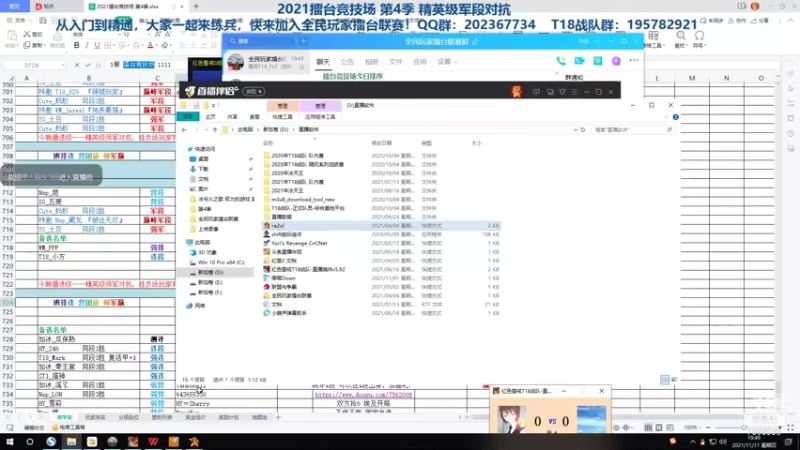800x450 pixels.
Task: Open the cell name box dropdown
Action: 63,65
